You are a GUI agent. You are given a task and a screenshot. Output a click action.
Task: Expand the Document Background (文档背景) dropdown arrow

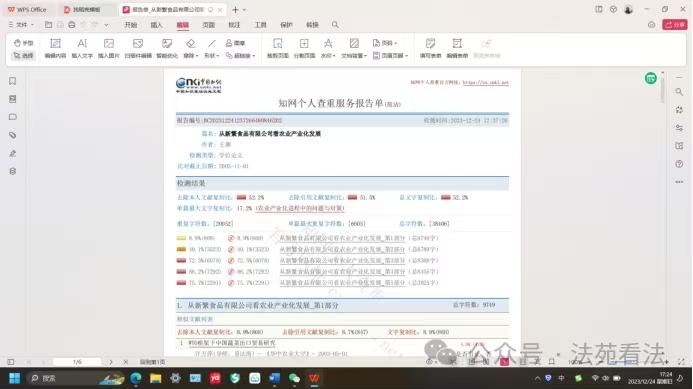coord(366,56)
